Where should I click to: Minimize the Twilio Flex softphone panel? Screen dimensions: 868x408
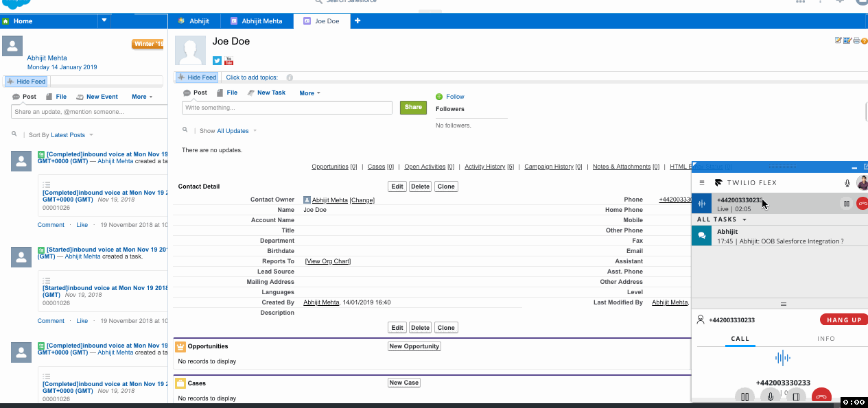(x=854, y=167)
